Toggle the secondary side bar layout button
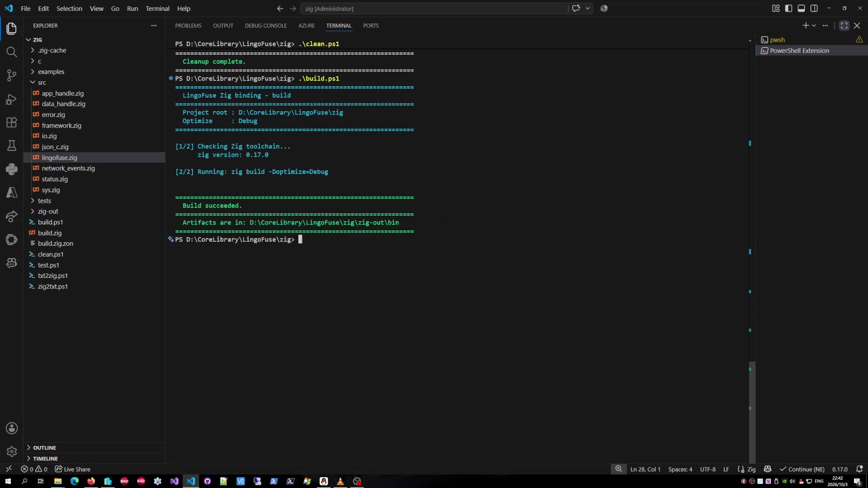The width and height of the screenshot is (868, 488). [814, 8]
